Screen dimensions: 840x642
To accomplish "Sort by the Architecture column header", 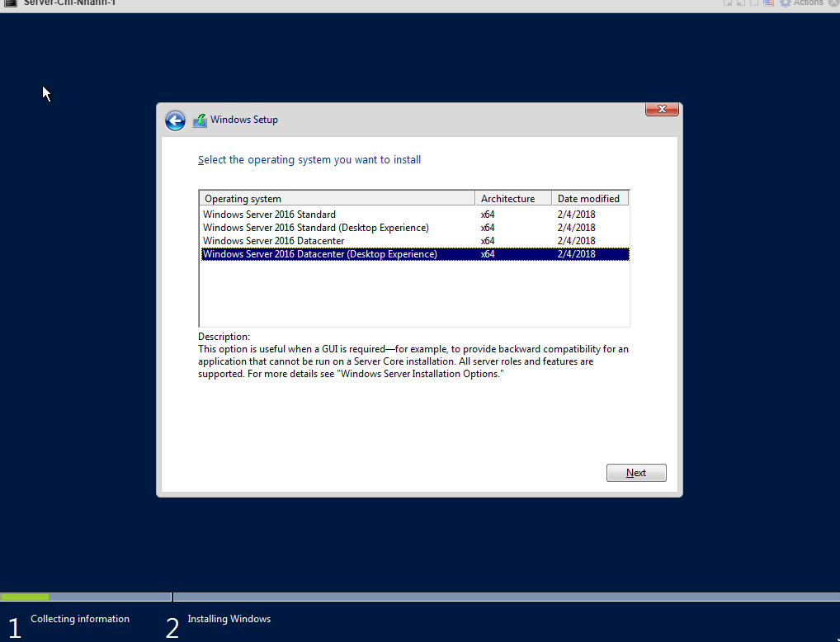I will (x=512, y=199).
